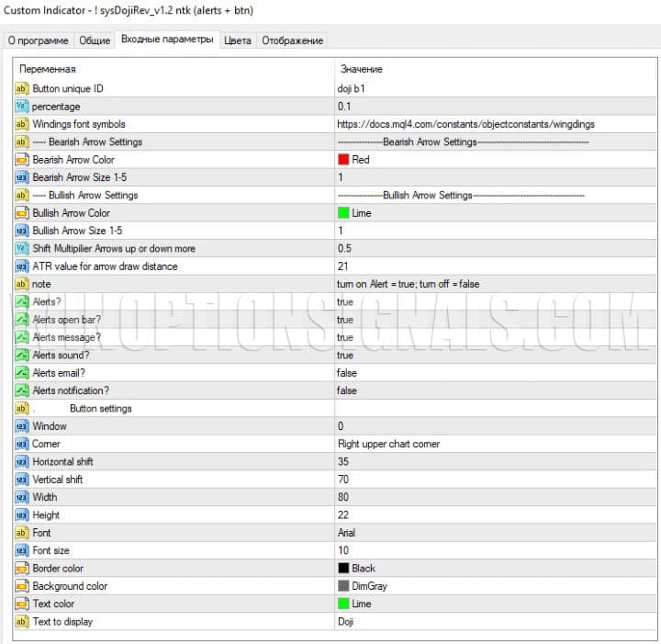The height and width of the screenshot is (644, 661).
Task: Click the integer icon beside Bearish Arrow Size 1-5
Action: pos(22,177)
